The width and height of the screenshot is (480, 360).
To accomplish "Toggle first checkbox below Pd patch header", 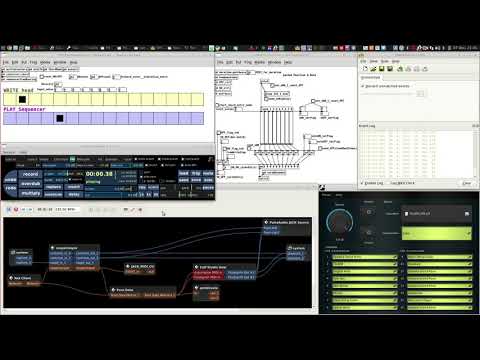I will click(x=42, y=77).
